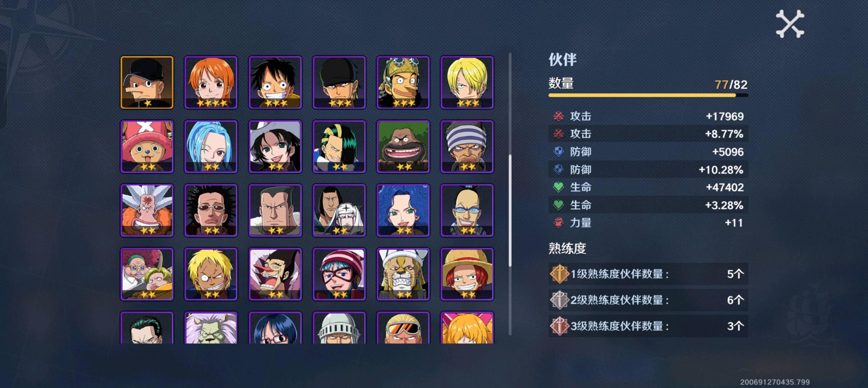This screenshot has width=868, height=388.
Task: Click the red fist strength icon
Action: (x=558, y=223)
